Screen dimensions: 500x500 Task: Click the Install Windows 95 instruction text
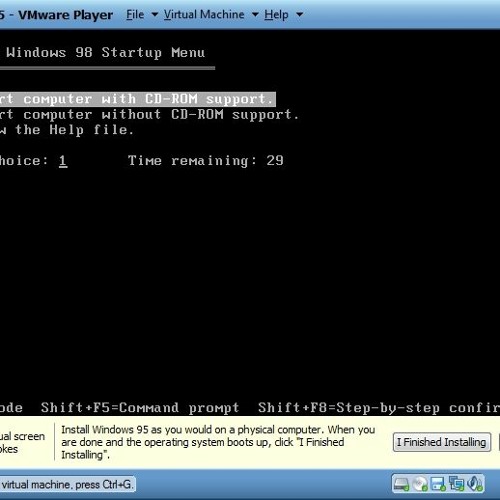(x=218, y=442)
